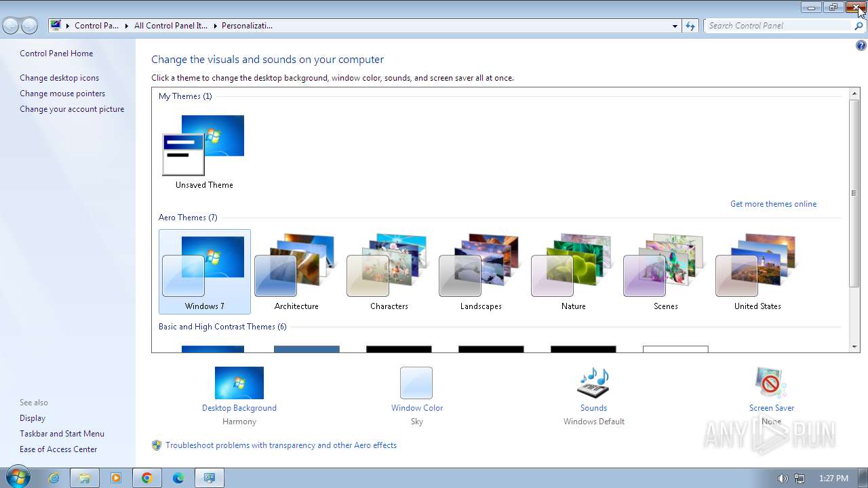
Task: Open Change your account picture
Action: (x=72, y=109)
